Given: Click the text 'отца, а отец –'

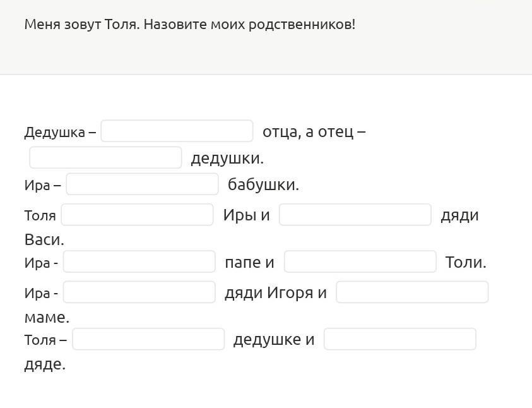Looking at the screenshot, I should (x=314, y=132).
